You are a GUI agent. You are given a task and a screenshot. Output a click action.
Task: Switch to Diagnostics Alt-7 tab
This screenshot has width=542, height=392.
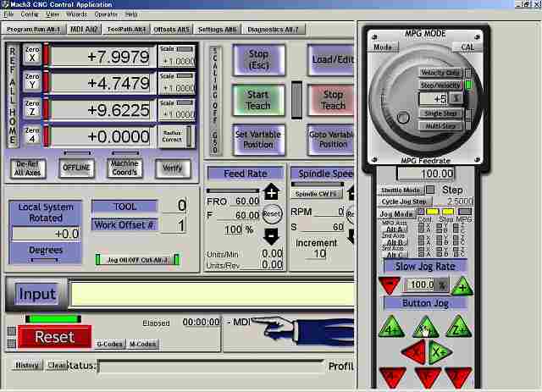click(273, 30)
